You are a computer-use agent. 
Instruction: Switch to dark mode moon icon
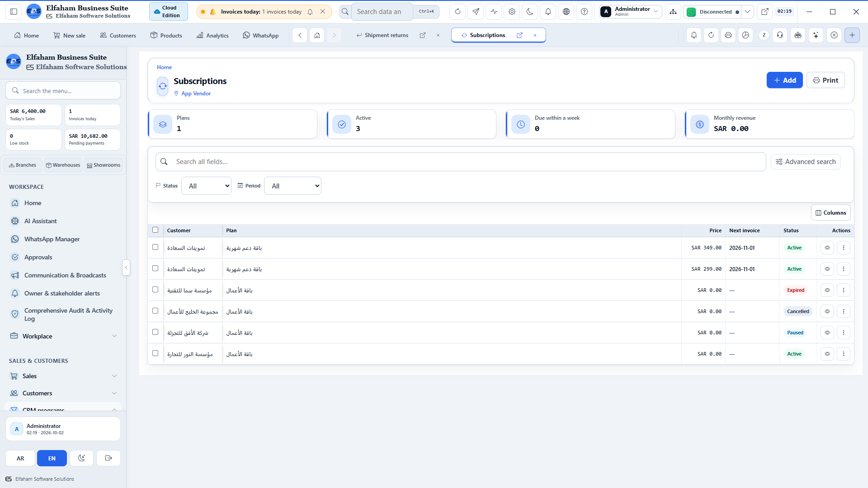(x=530, y=12)
